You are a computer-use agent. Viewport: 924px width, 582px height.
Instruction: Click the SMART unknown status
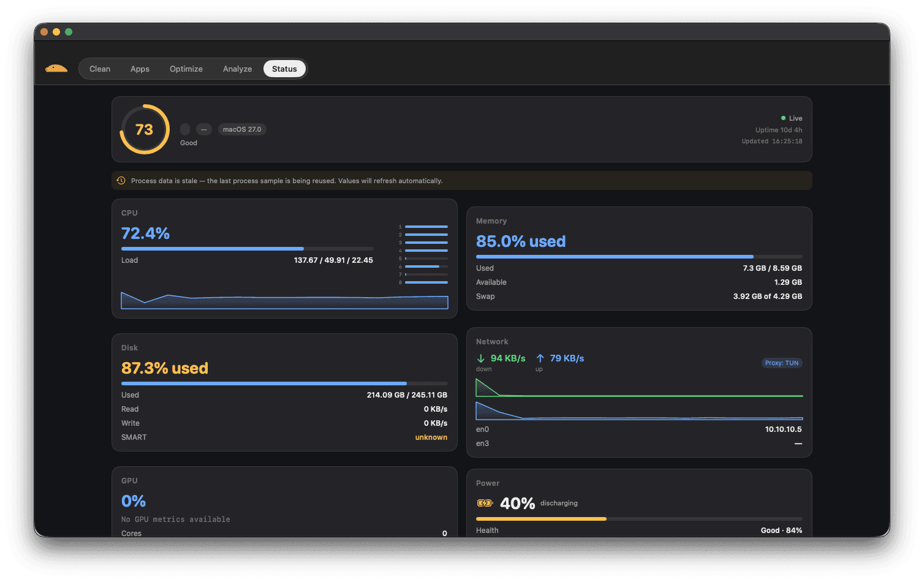pos(431,437)
